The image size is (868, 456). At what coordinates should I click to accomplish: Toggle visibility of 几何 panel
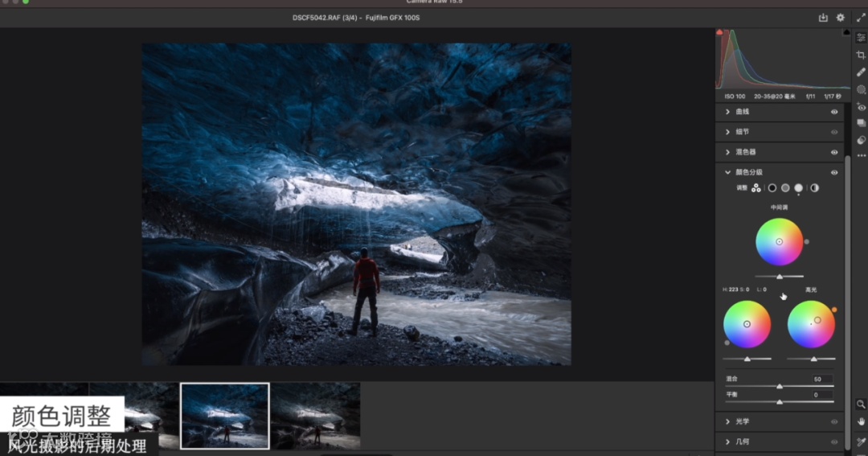tap(834, 442)
